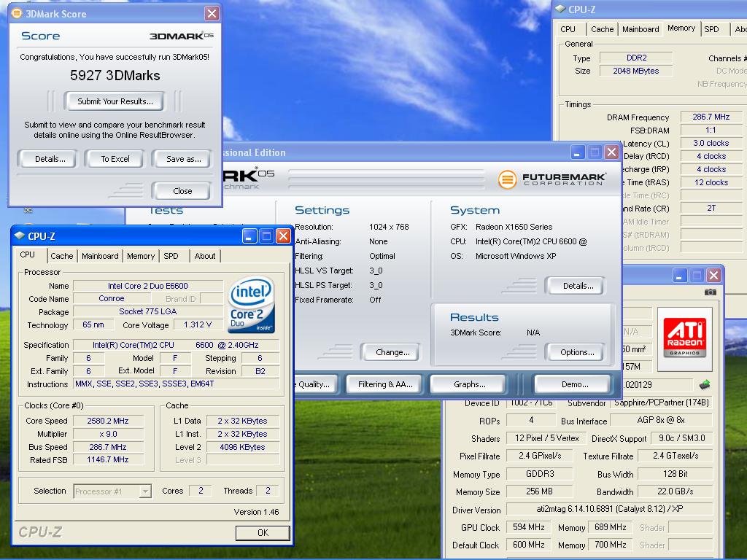Image resolution: width=747 pixels, height=560 pixels.
Task: Click the Code Name field Conroe
Action: point(112,298)
